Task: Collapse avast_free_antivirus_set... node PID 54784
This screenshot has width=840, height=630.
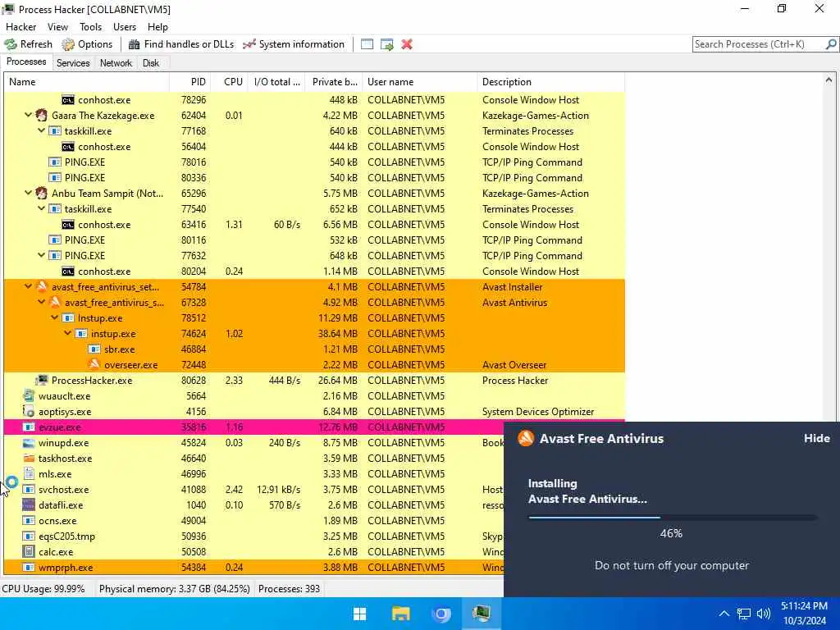Action: click(28, 287)
